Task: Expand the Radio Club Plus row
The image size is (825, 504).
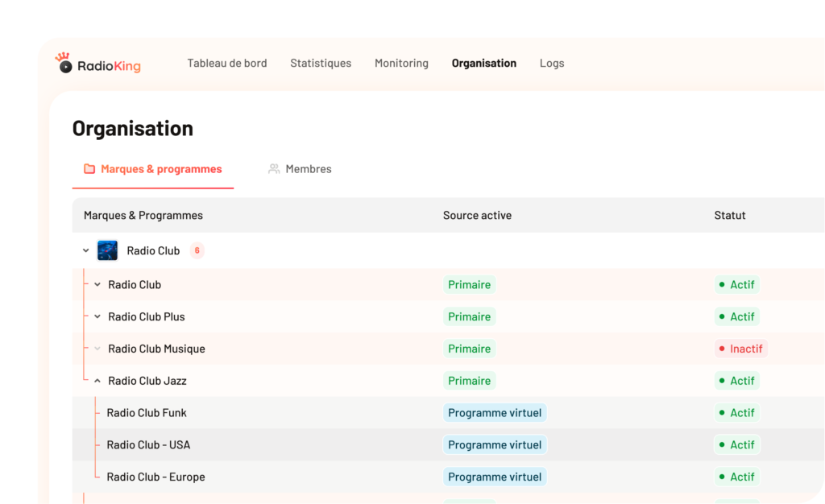Action: pyautogui.click(x=97, y=316)
